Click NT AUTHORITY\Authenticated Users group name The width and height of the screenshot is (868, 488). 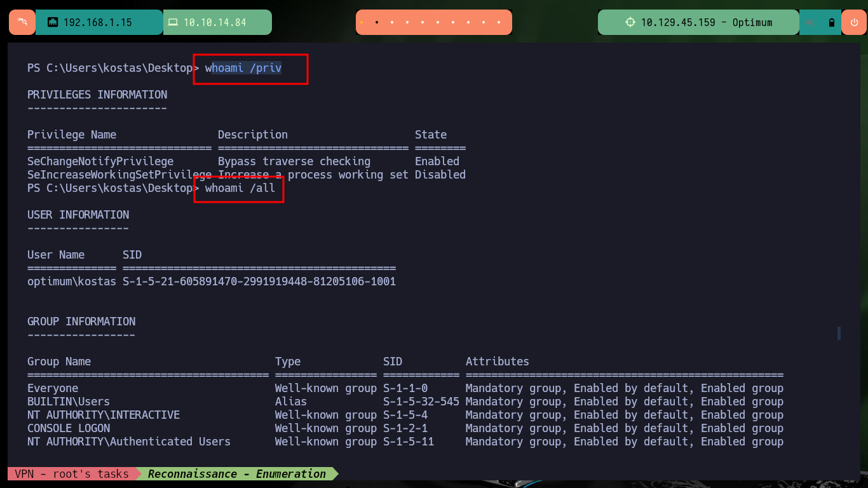tap(129, 442)
